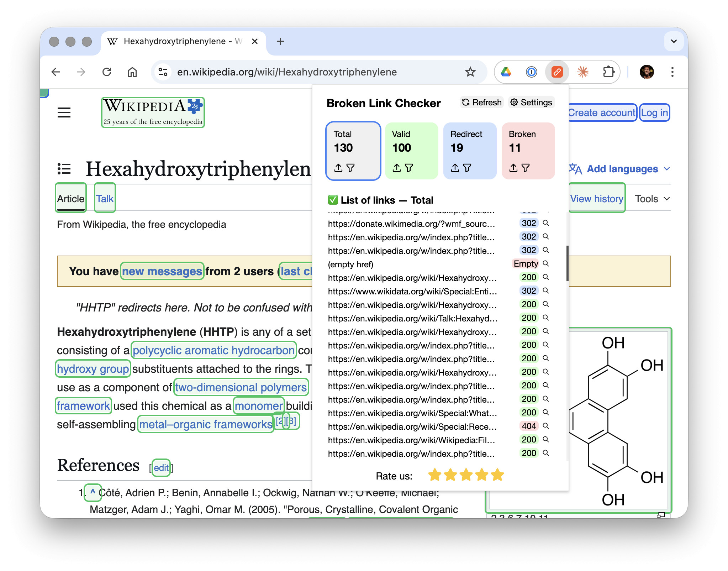
Task: Toggle the filter on the Redirect card
Action: (467, 168)
